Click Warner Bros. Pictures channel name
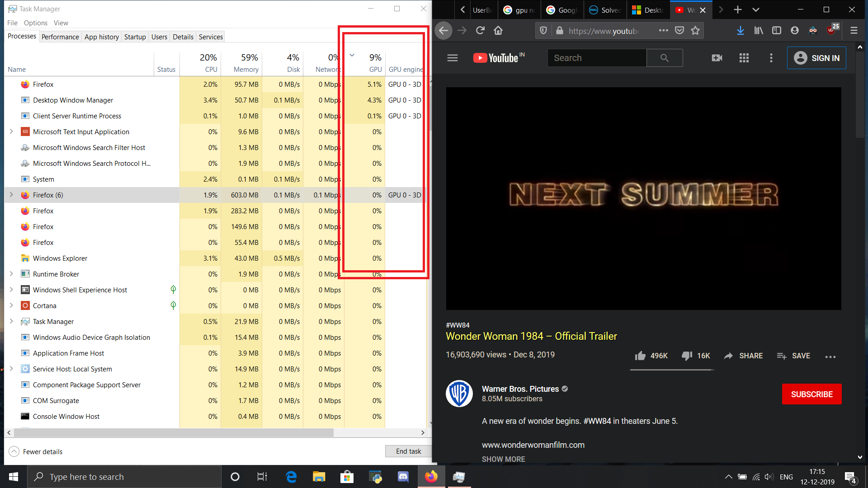 point(520,389)
